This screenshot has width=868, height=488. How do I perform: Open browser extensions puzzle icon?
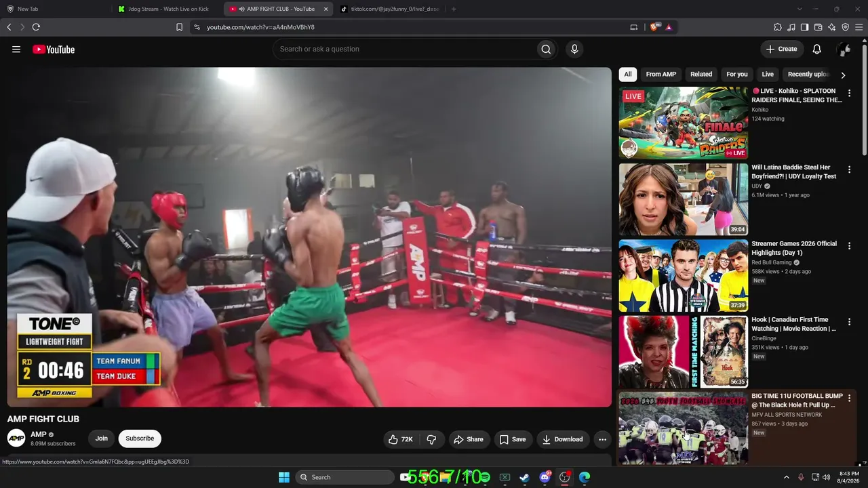[778, 27]
